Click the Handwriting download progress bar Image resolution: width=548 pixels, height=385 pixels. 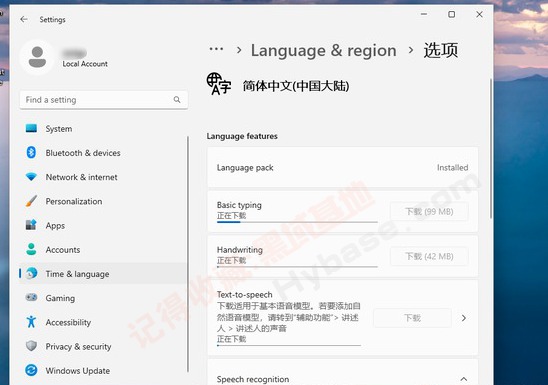click(297, 267)
